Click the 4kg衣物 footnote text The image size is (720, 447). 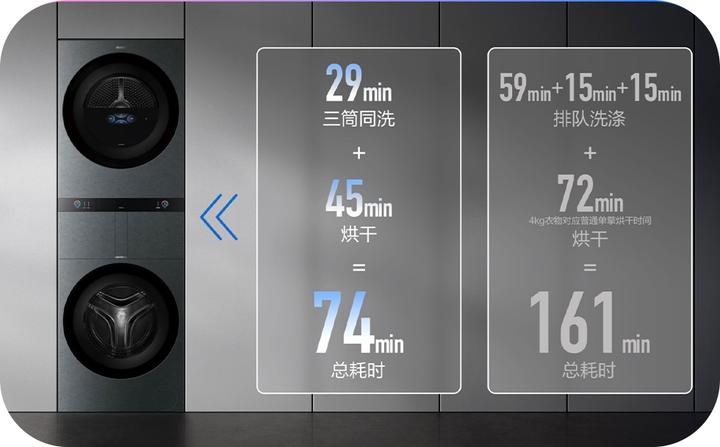pyautogui.click(x=589, y=220)
